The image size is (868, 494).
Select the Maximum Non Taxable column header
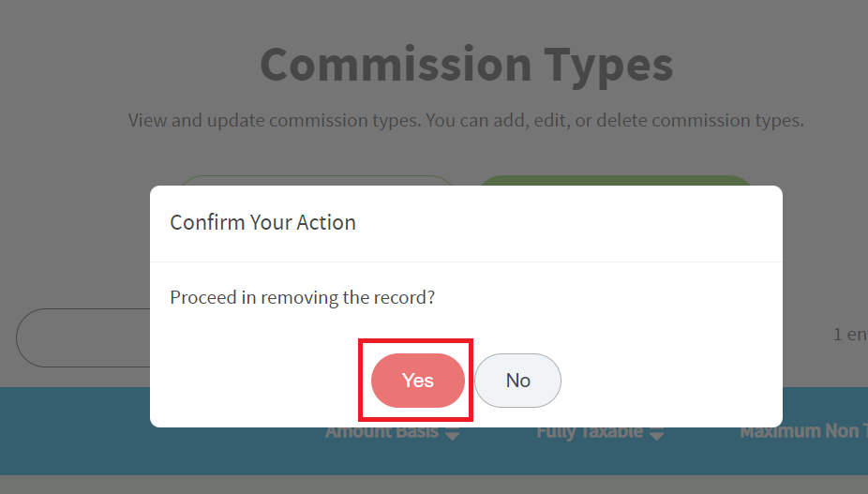point(803,431)
